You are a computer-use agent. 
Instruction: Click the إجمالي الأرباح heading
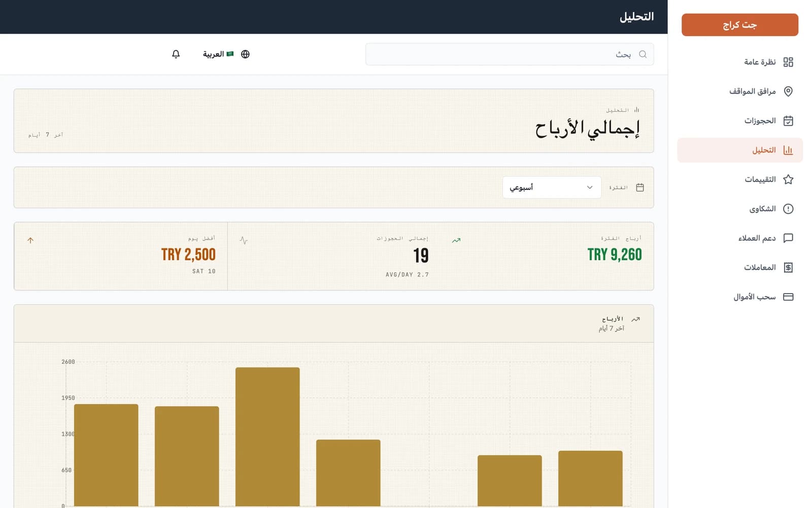(x=587, y=129)
